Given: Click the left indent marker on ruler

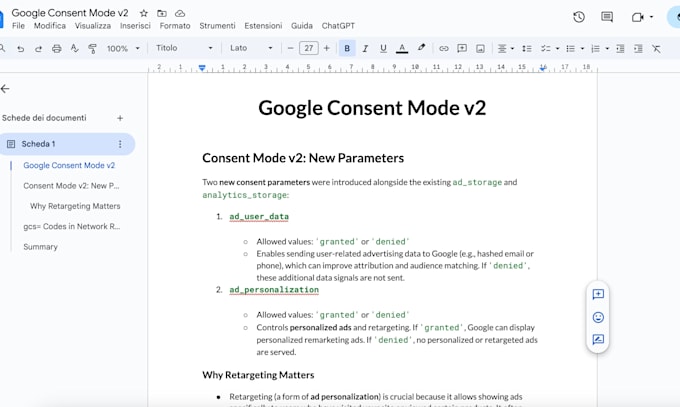Looking at the screenshot, I should [x=202, y=68].
